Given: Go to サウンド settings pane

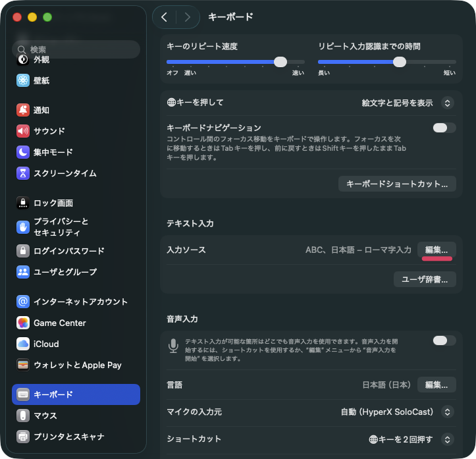Looking at the screenshot, I should pyautogui.click(x=76, y=131).
